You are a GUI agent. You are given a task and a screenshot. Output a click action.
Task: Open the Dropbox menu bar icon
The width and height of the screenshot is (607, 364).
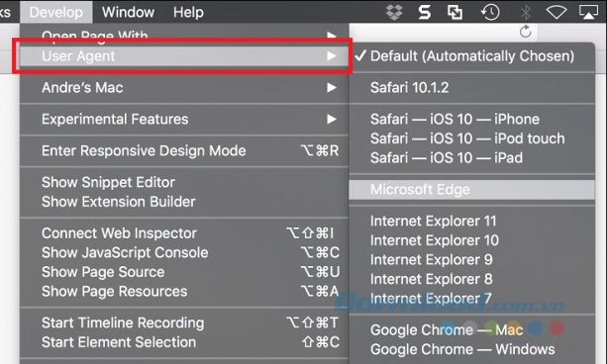394,12
